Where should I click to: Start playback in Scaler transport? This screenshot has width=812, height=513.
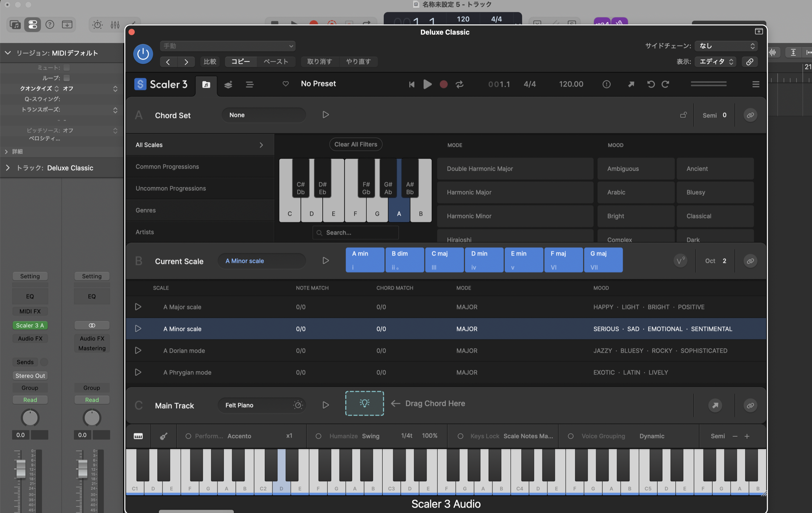(427, 84)
